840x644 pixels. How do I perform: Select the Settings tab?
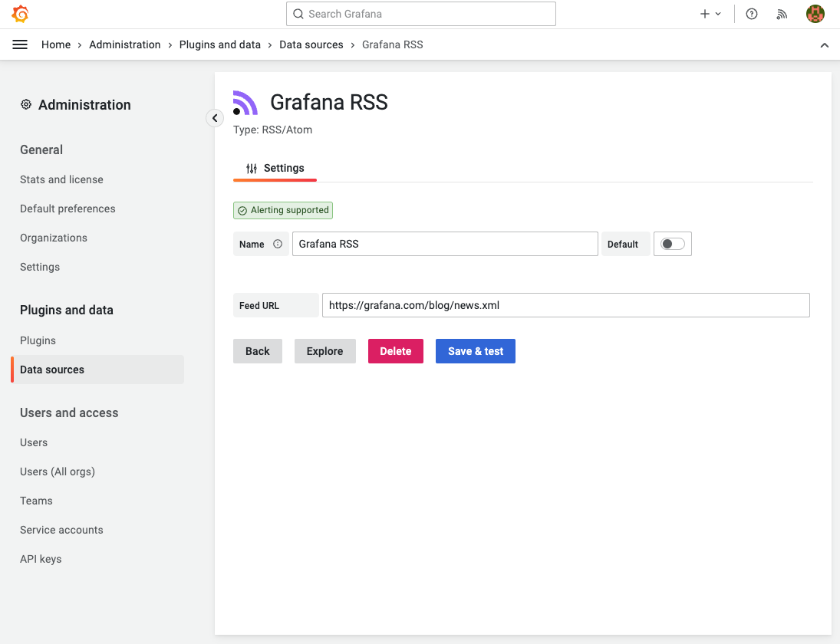[x=275, y=168]
